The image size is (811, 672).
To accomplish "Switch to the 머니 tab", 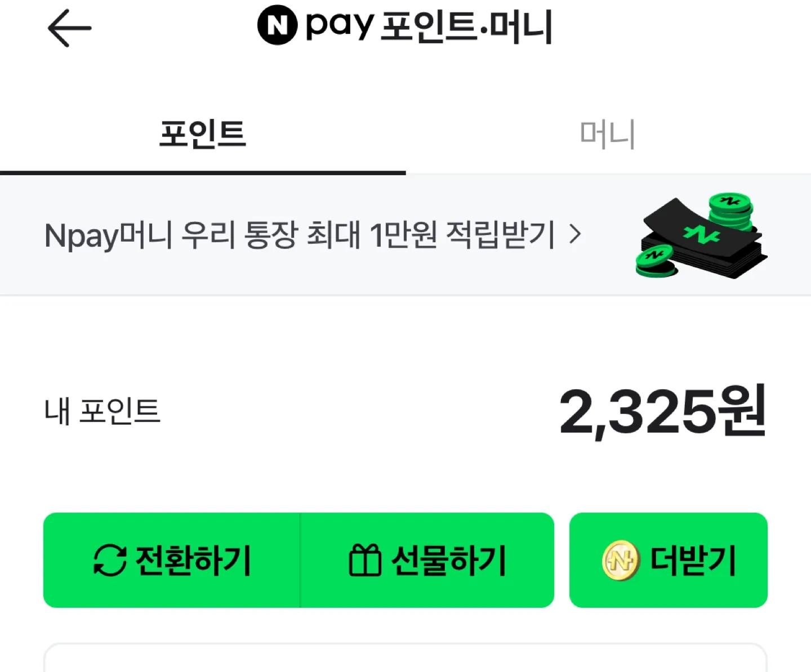I will (608, 134).
